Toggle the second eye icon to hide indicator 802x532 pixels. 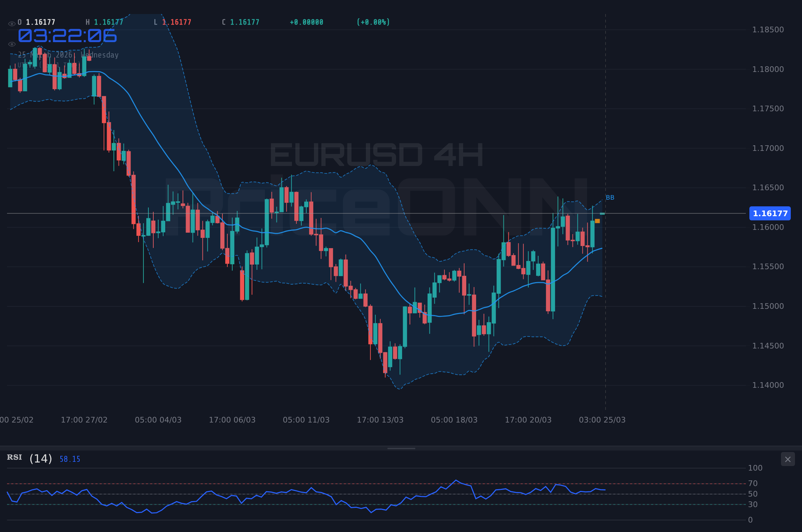(x=12, y=44)
